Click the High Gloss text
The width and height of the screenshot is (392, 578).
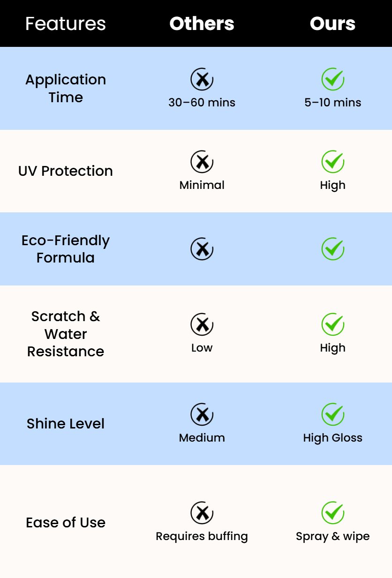333,438
